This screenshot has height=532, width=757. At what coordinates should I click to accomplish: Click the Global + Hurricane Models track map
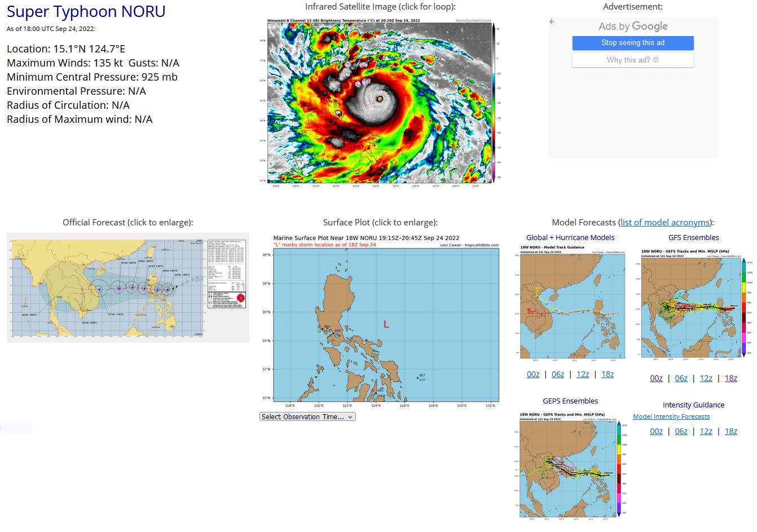pos(570,304)
